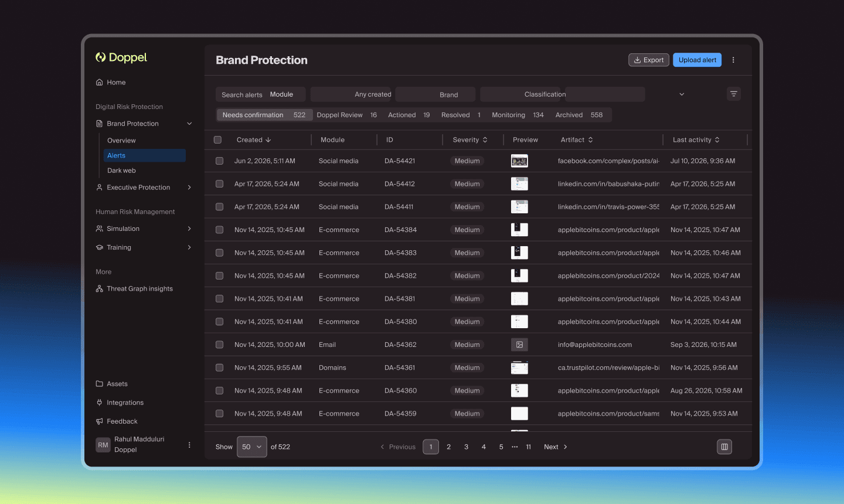The image size is (844, 504).
Task: Click the image placeholder for DA-54362
Action: tap(519, 345)
